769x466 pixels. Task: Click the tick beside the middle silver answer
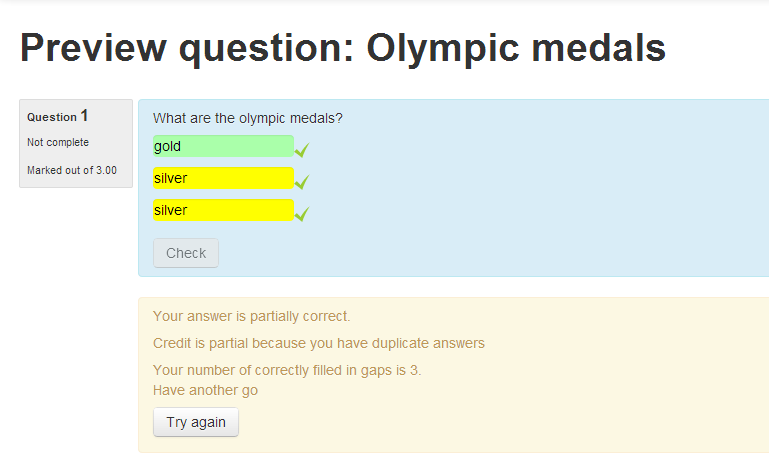point(302,181)
